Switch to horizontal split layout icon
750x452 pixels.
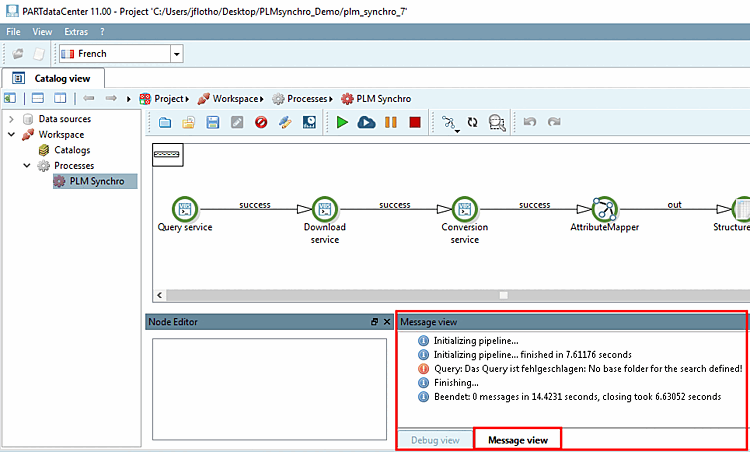pyautogui.click(x=38, y=99)
